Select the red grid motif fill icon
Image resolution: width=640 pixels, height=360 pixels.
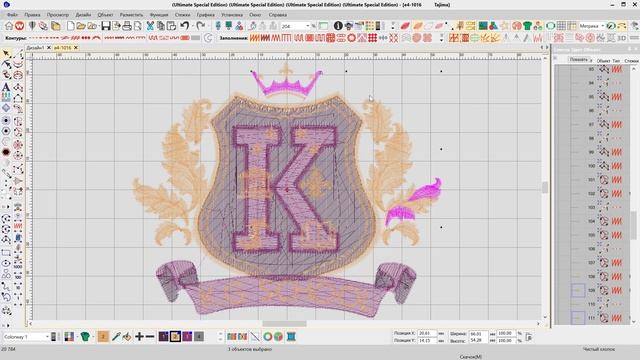click(372, 38)
